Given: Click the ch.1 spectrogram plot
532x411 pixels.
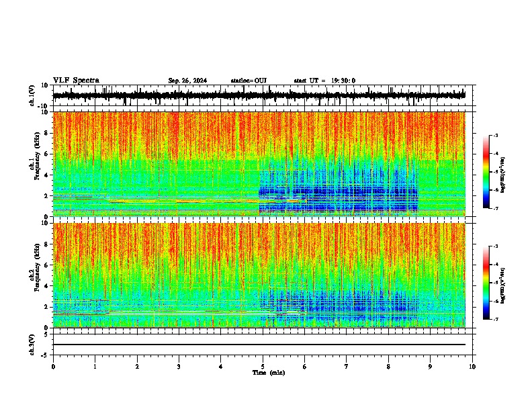Looking at the screenshot, I should pos(259,164).
